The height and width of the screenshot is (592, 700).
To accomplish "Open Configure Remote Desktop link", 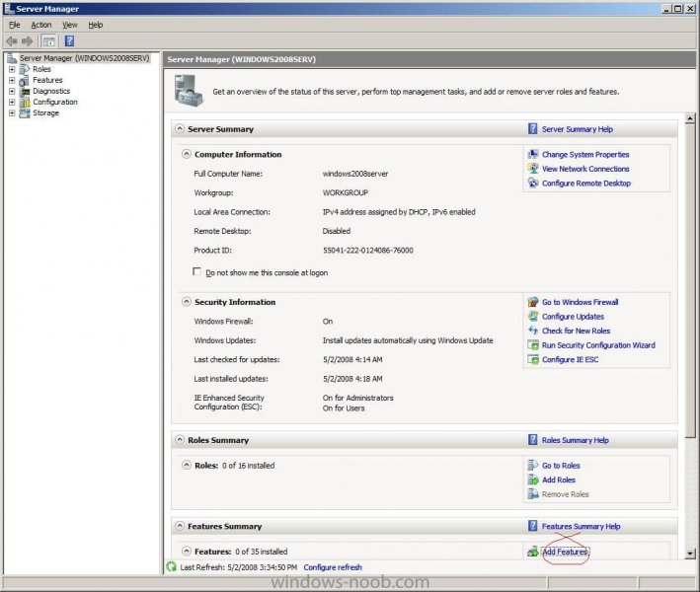I will pyautogui.click(x=586, y=183).
